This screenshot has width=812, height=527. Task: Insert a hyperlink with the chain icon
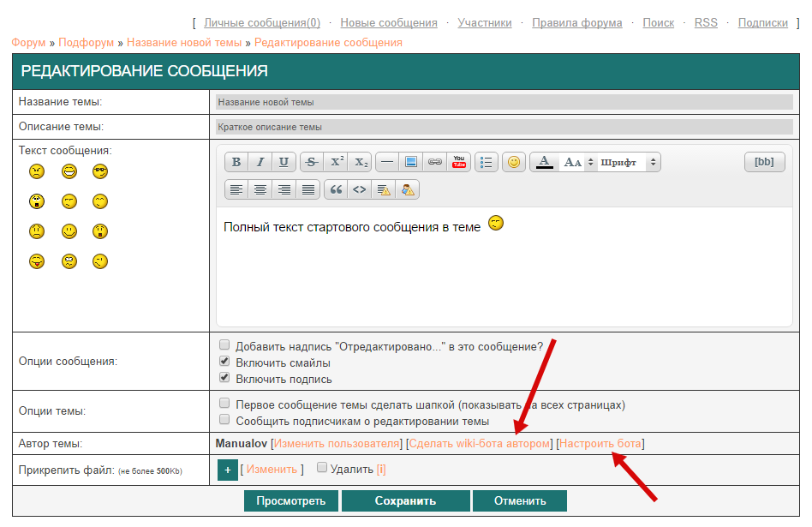pyautogui.click(x=435, y=162)
